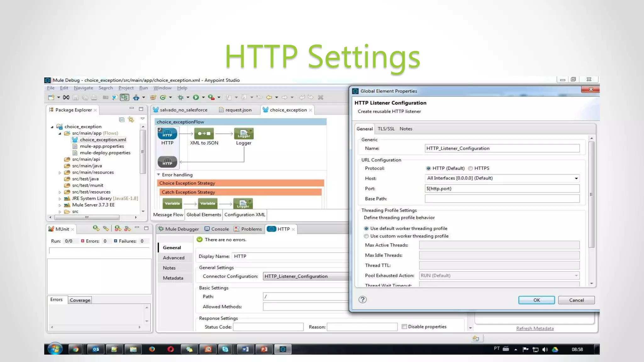Select the XML to JSON transformer node
This screenshot has width=644, height=362.
click(204, 134)
